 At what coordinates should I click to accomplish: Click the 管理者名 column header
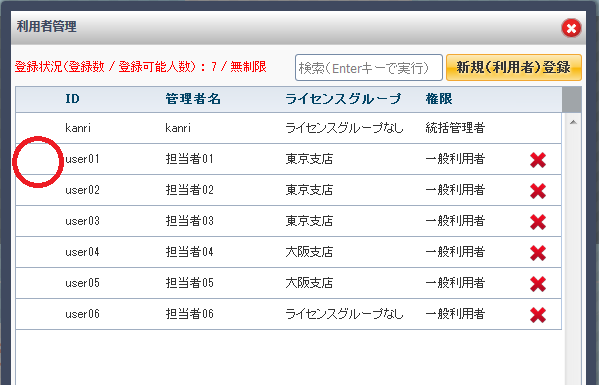193,99
